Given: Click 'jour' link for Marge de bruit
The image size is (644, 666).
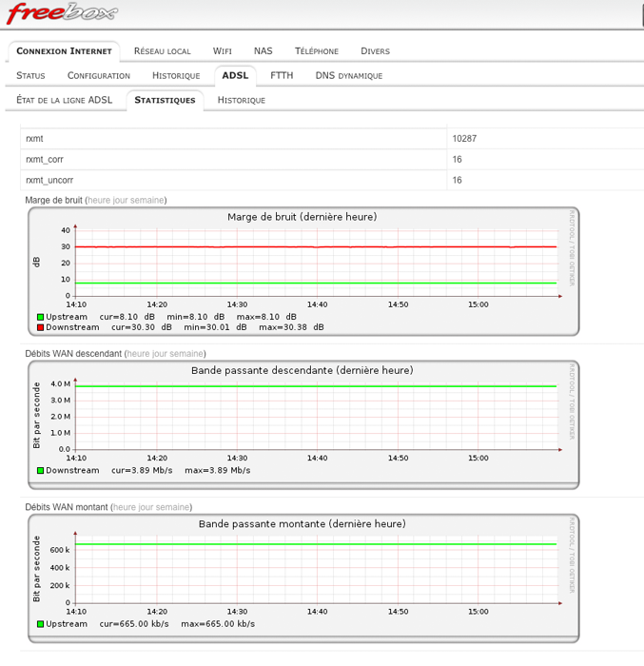Looking at the screenshot, I should 121,200.
